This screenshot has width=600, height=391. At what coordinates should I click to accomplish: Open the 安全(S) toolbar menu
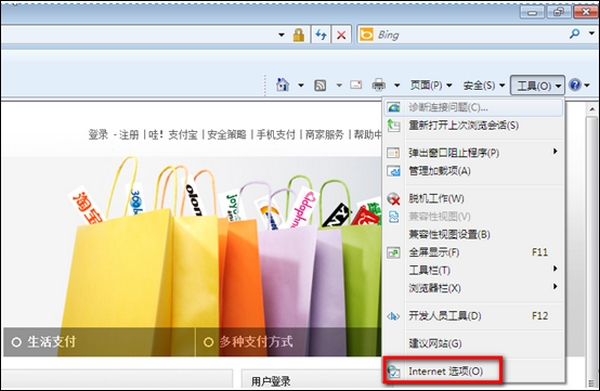[484, 85]
